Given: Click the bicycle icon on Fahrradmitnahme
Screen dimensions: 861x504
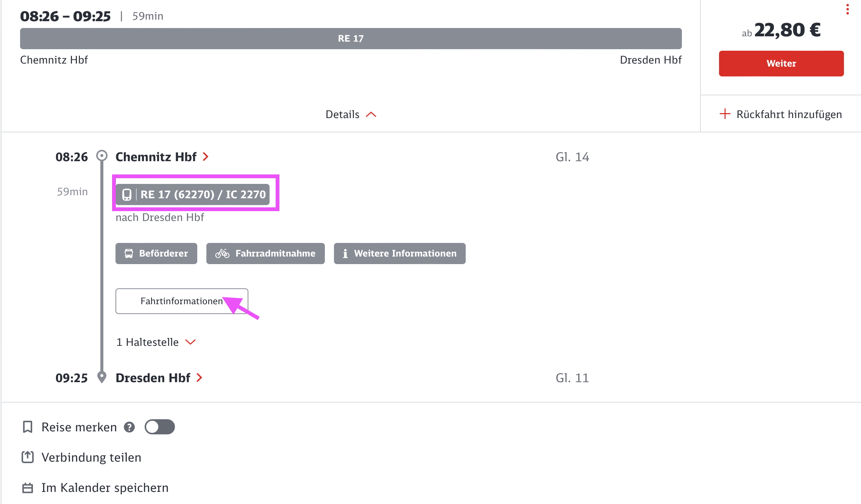Looking at the screenshot, I should pos(222,254).
